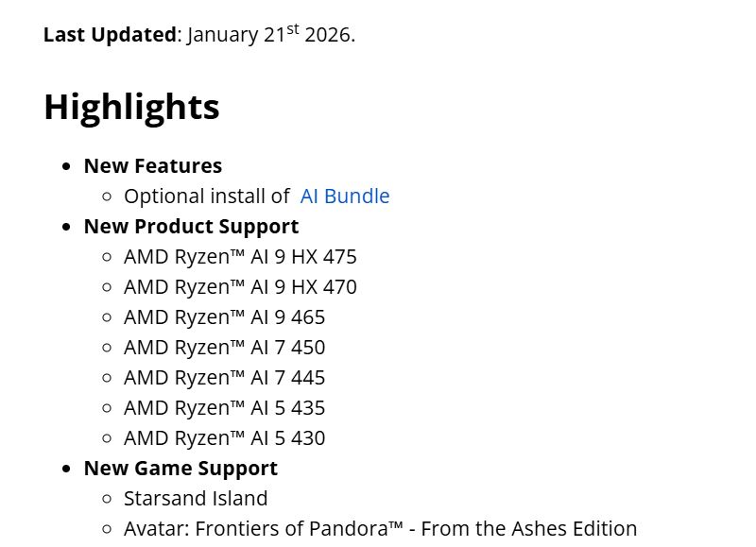
Task: Click the Ryzen AI 9 HX 470 entry
Action: (x=240, y=287)
